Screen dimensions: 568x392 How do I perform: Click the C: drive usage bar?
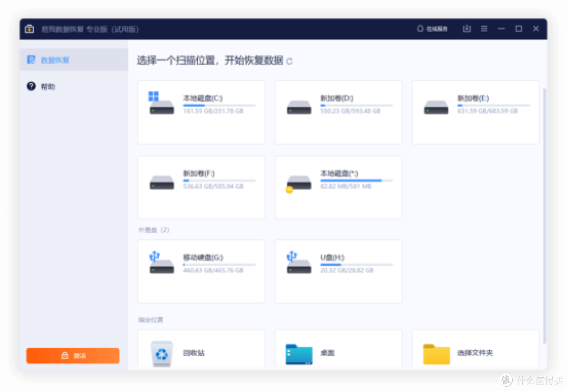219,105
